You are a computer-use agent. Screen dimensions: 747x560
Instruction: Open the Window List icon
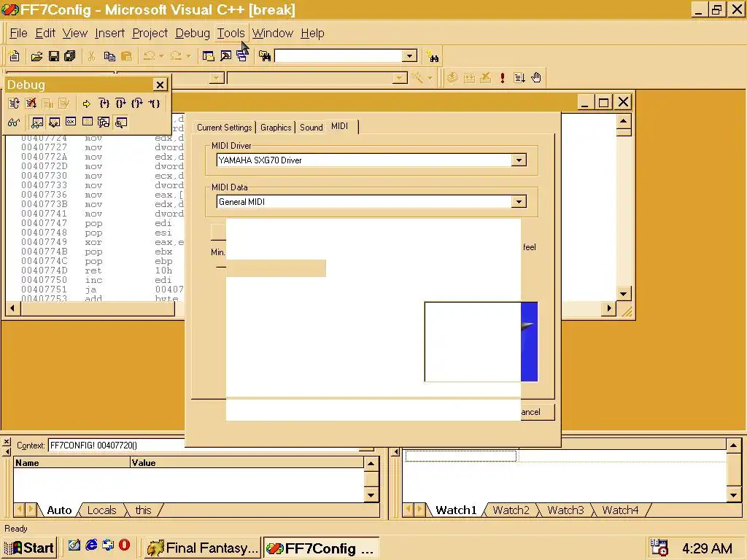pyautogui.click(x=242, y=56)
